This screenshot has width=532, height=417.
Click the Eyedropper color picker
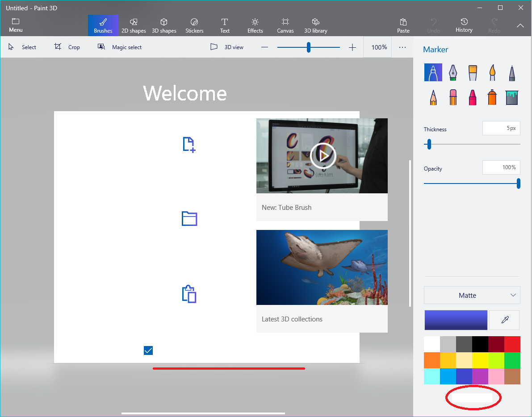pos(505,320)
